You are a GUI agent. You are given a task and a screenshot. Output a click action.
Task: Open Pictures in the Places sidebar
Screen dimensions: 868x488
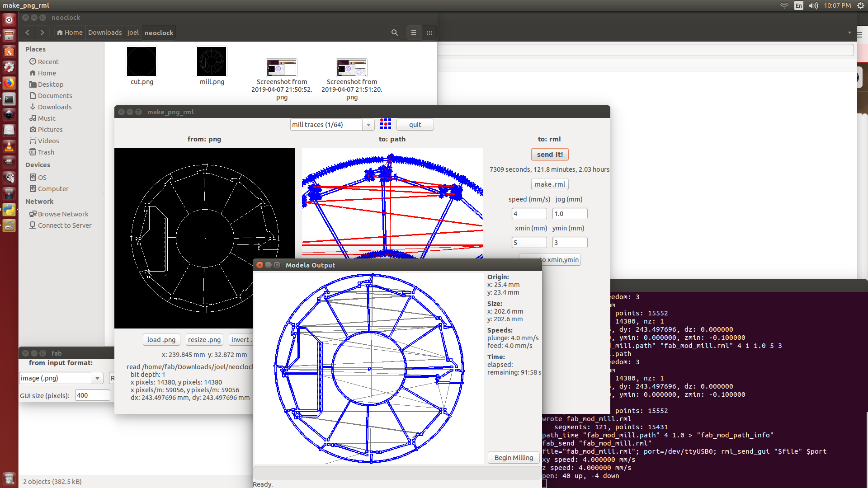coord(50,130)
